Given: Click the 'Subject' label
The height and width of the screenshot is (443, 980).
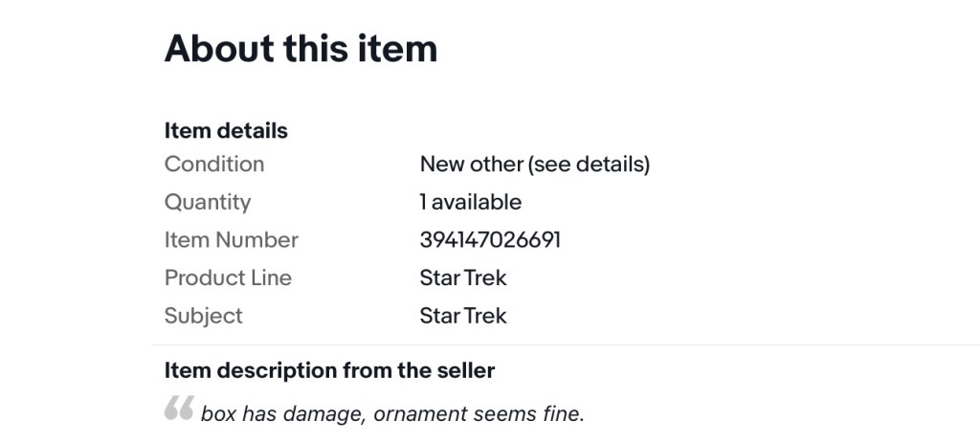Looking at the screenshot, I should [x=204, y=316].
